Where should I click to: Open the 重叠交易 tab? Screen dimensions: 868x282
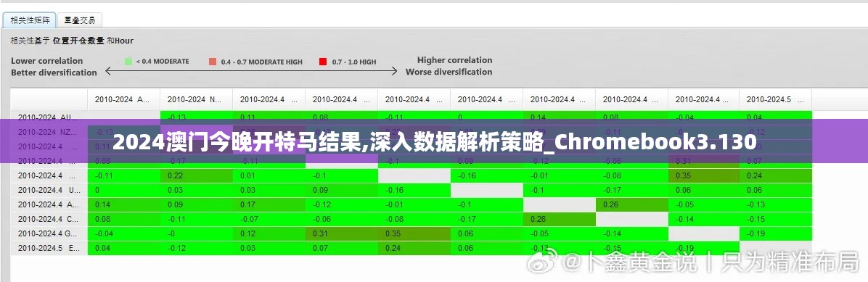pos(80,20)
